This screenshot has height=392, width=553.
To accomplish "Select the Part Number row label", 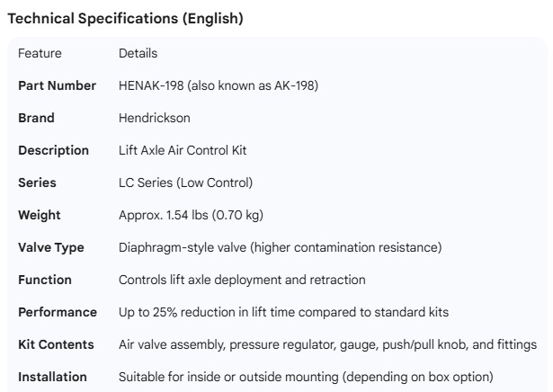I will (x=57, y=86).
